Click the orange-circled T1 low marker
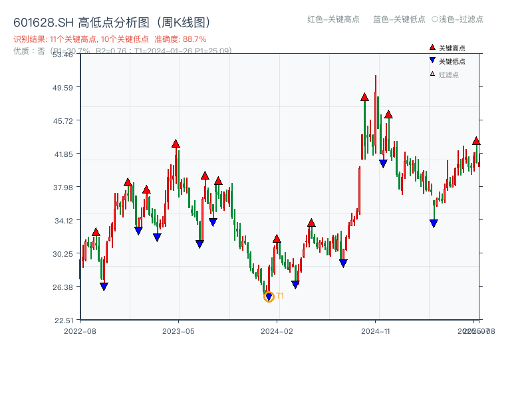This screenshot has height=399, width=532. point(269,297)
